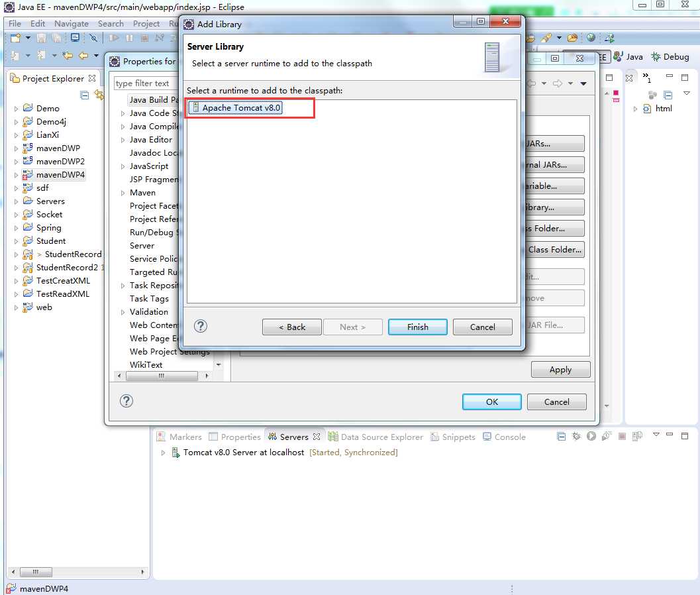This screenshot has height=595, width=700.
Task: Click the Resume debug toolbar icon
Action: coord(114,38)
